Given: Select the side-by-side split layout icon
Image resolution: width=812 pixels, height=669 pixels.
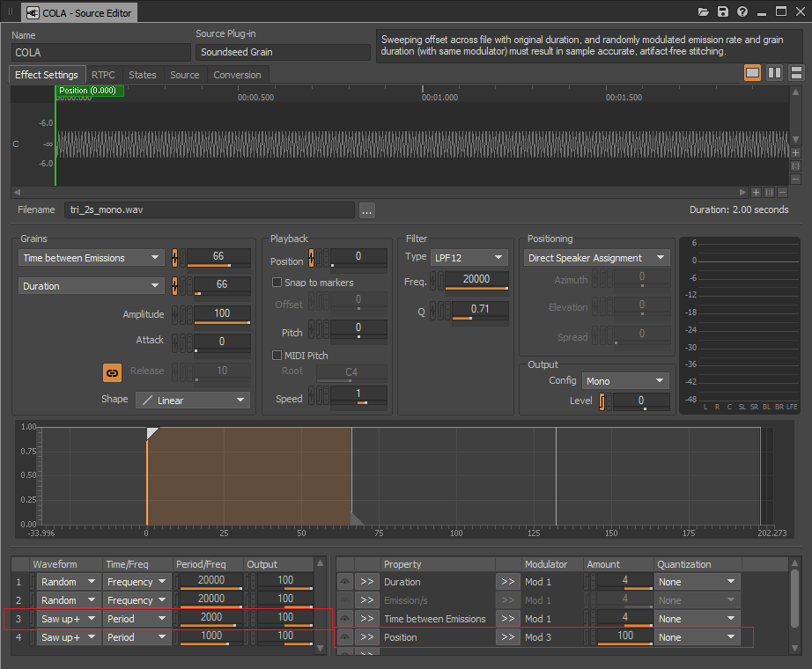Looking at the screenshot, I should click(774, 73).
